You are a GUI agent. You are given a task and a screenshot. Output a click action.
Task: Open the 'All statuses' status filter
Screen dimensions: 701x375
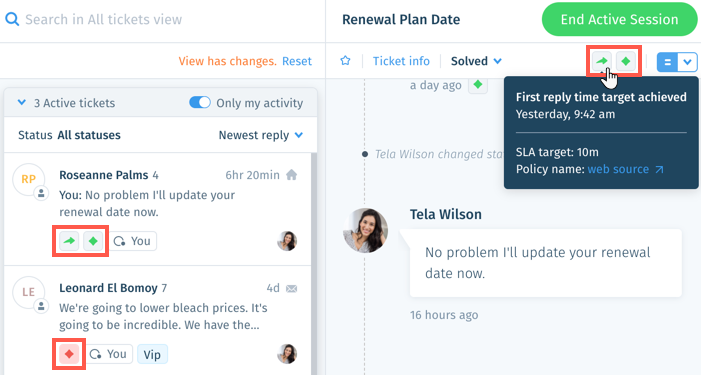pyautogui.click(x=89, y=135)
